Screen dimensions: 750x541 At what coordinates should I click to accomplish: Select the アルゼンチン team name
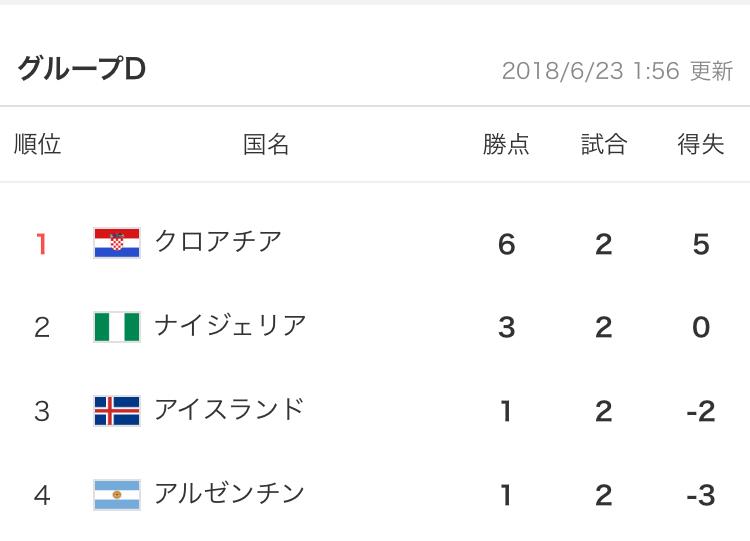229,493
